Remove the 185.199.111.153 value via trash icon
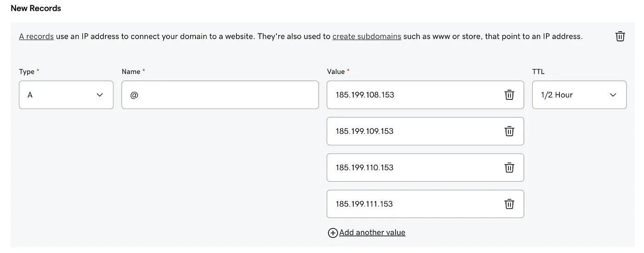This screenshot has height=253, width=644. [x=509, y=204]
